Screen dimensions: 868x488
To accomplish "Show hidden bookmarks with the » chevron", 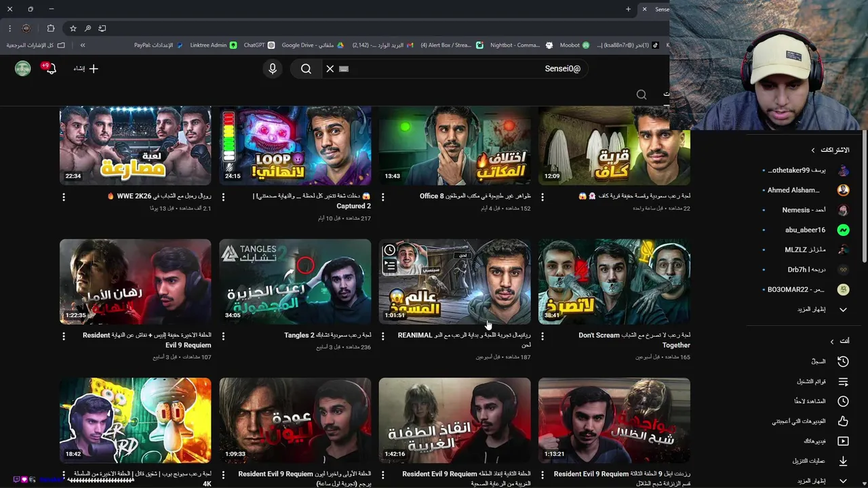I will click(83, 45).
